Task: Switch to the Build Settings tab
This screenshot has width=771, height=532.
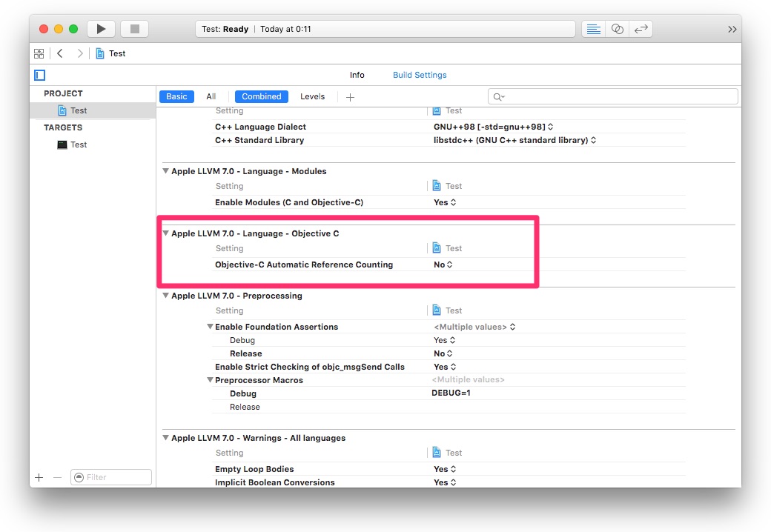Action: pyautogui.click(x=420, y=75)
